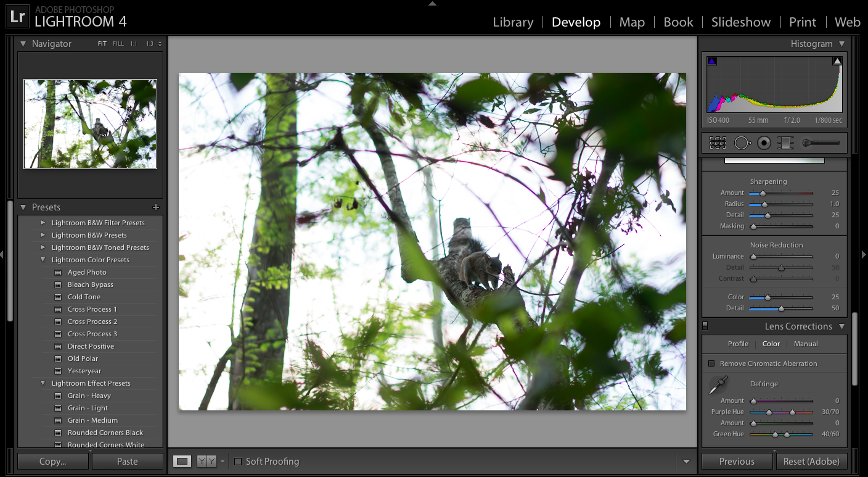Open the Graduated Filter tool
The image size is (868, 477).
point(785,143)
